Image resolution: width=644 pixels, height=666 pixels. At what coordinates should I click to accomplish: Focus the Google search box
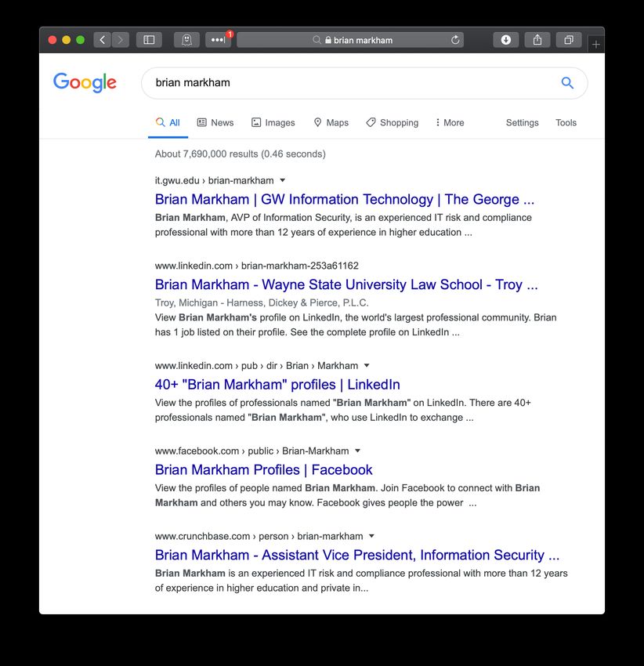coord(364,83)
